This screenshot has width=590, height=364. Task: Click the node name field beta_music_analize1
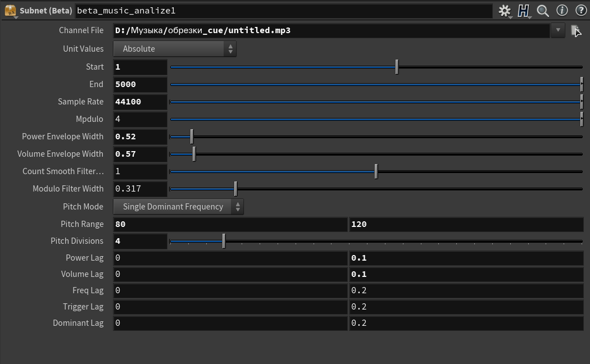283,11
